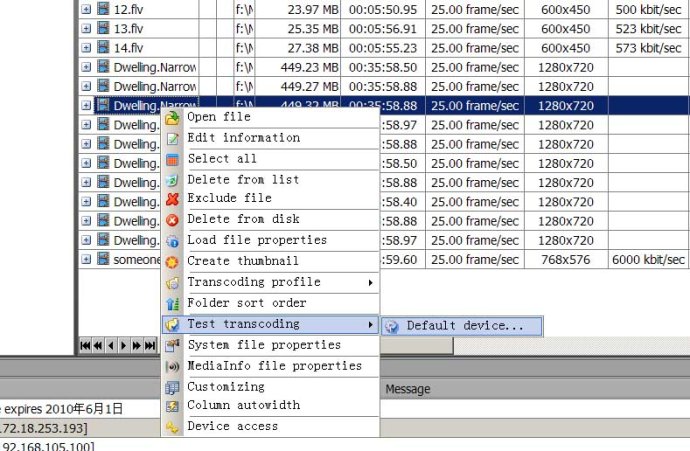The height and width of the screenshot is (451, 690).
Task: Go to previous page navigator button
Action: point(98,346)
